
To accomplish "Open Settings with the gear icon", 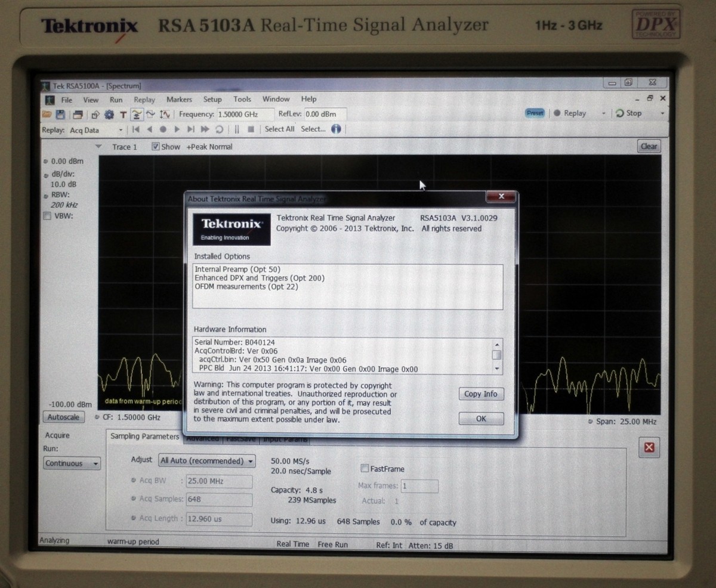I will pyautogui.click(x=109, y=114).
